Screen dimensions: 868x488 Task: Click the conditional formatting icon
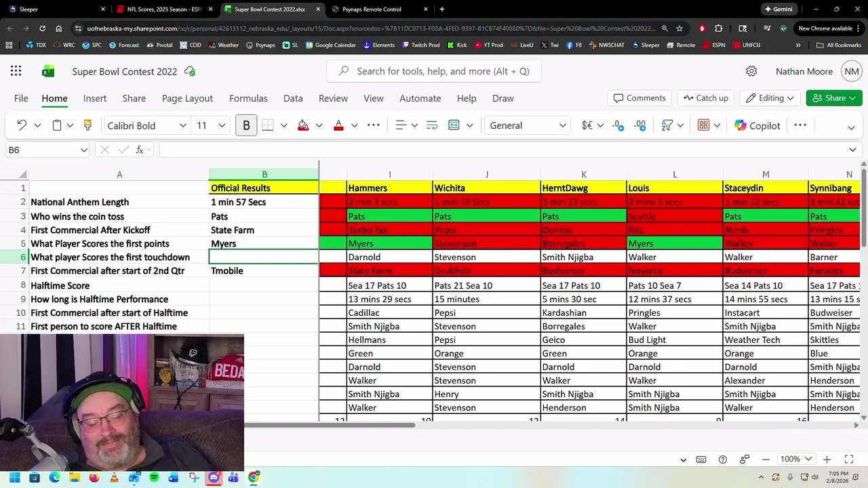[703, 125]
